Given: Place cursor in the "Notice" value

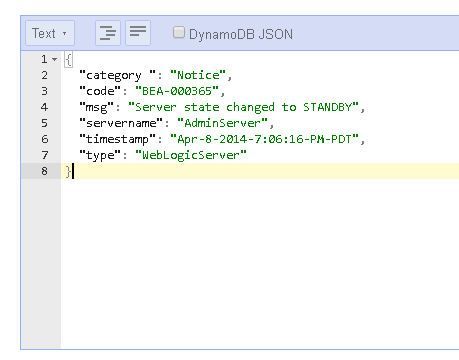Looking at the screenshot, I should click(198, 75).
